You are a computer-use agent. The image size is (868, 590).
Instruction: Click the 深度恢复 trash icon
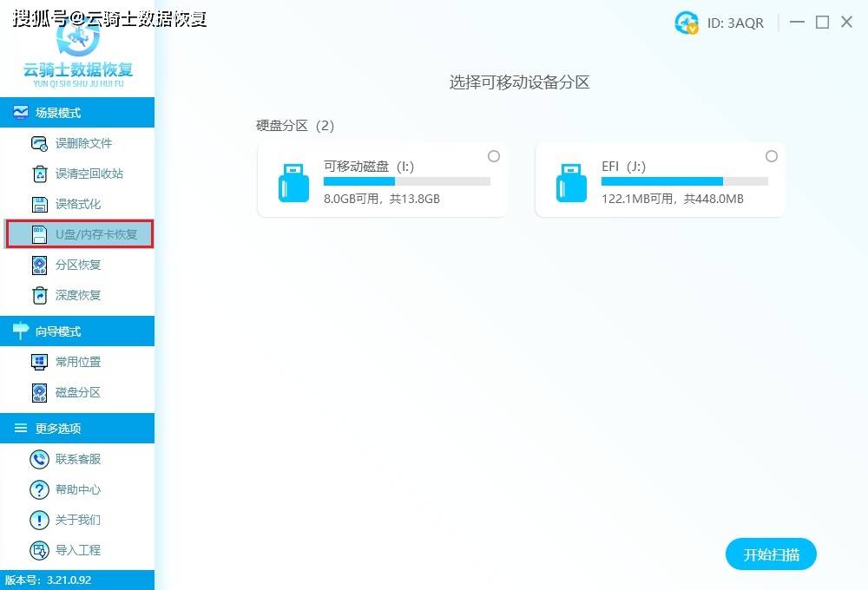pyautogui.click(x=39, y=296)
